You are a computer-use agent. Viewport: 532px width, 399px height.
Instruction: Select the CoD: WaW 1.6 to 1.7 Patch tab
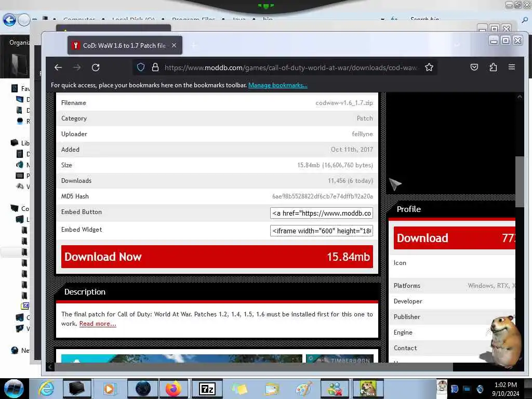tap(125, 45)
